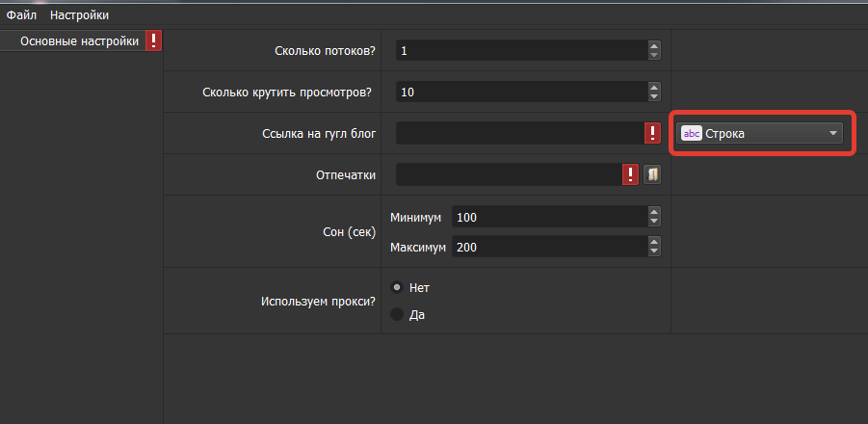The width and height of the screenshot is (868, 424).
Task: Open the Настройки menu
Action: pyautogui.click(x=79, y=14)
